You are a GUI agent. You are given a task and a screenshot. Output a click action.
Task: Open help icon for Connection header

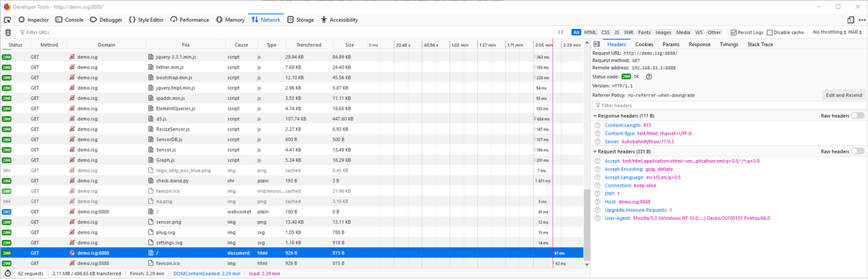[598, 185]
